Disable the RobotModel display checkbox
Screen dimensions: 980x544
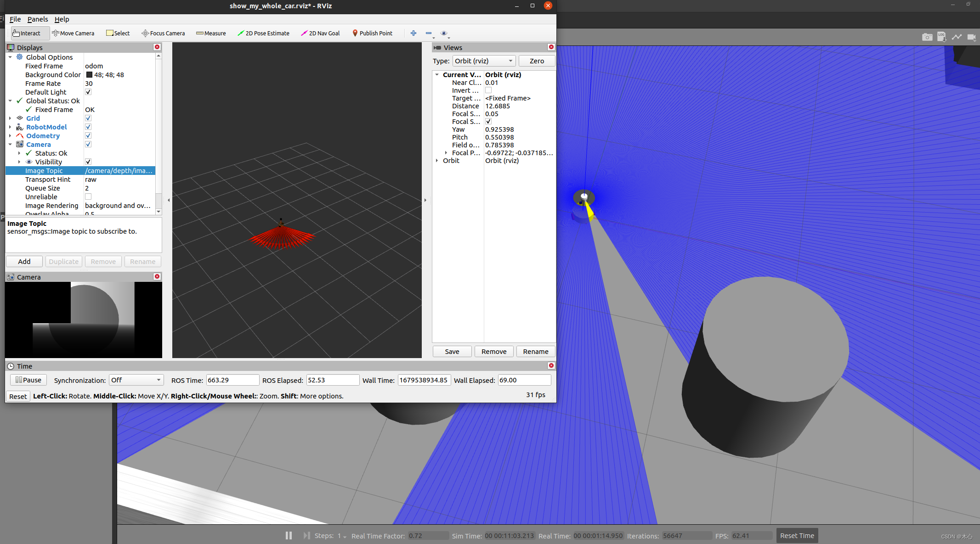(88, 127)
